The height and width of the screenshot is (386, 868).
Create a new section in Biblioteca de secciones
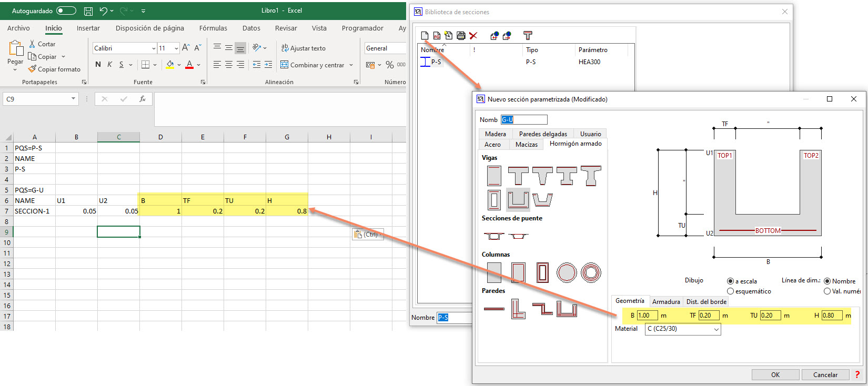[x=425, y=36]
